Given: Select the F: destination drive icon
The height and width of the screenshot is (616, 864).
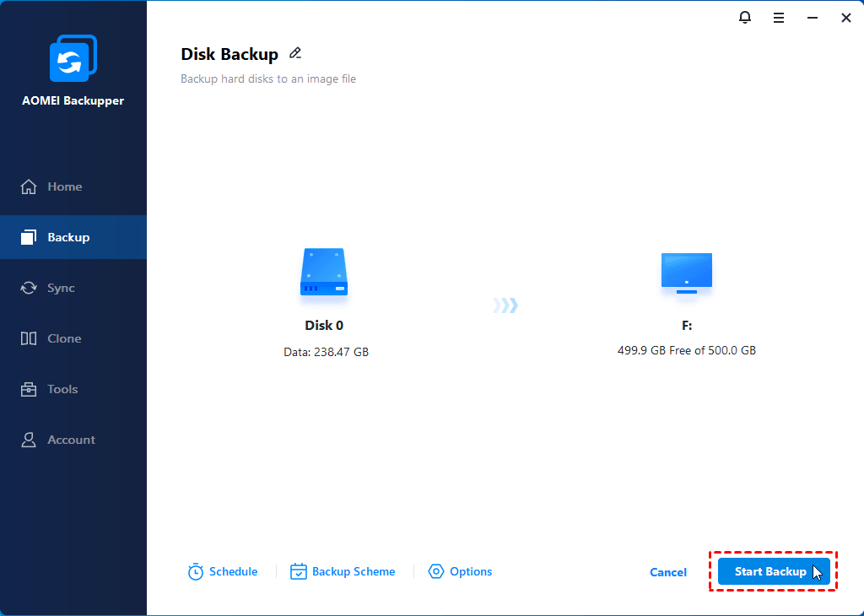Looking at the screenshot, I should pos(686,273).
